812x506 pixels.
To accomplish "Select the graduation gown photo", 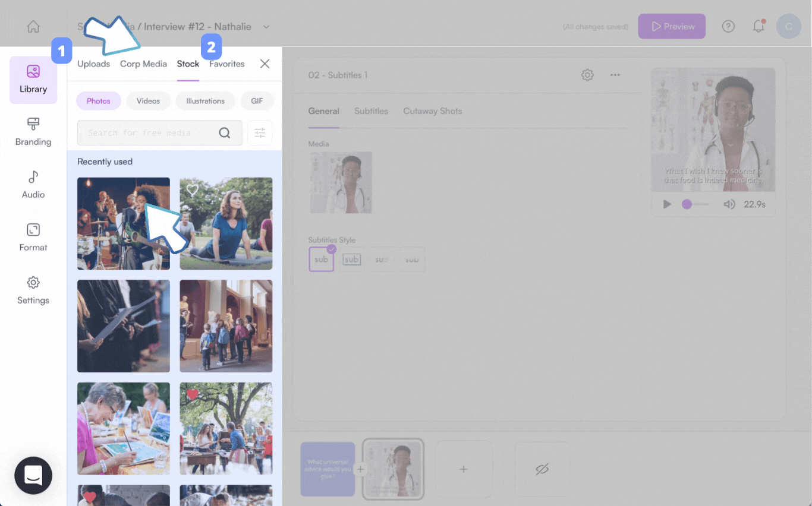I will tap(124, 326).
